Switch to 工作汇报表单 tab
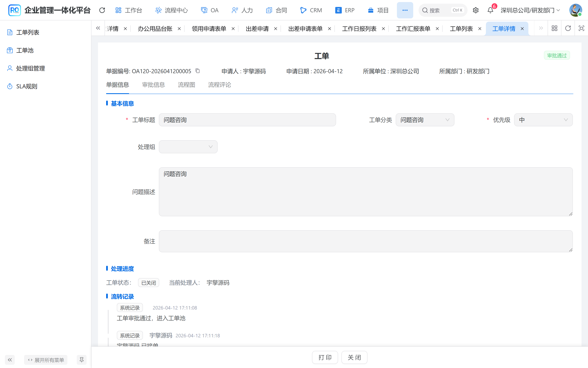Image resolution: width=588 pixels, height=368 pixels. coord(413,29)
